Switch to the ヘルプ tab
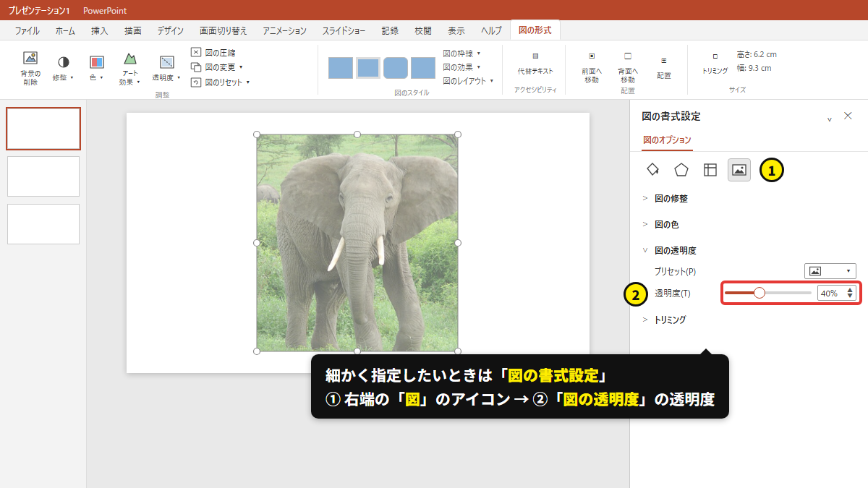Viewport: 868px width, 488px height. 492,30
